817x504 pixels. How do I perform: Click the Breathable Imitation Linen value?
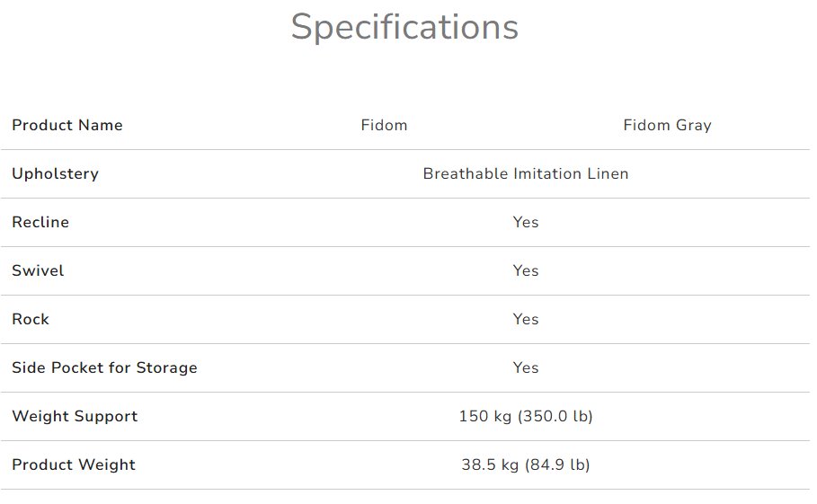point(526,174)
